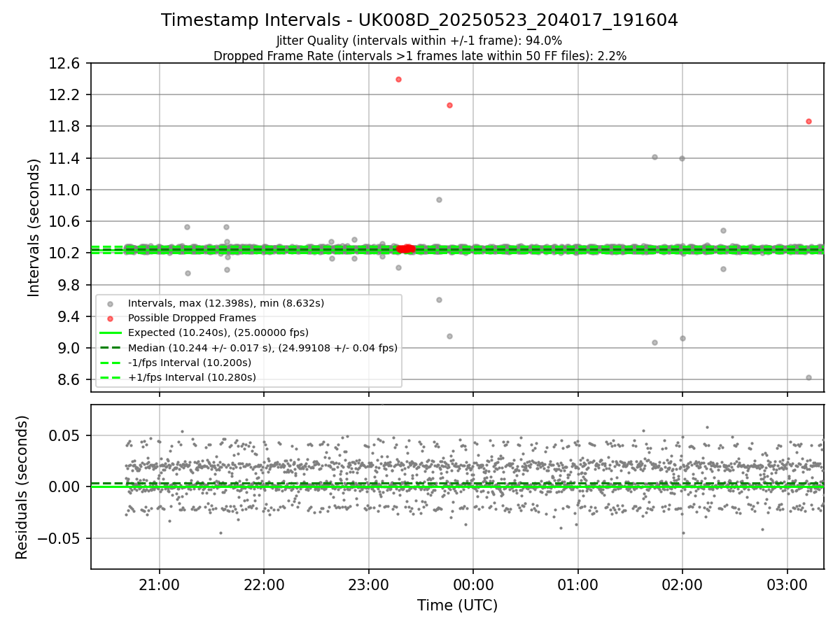Click the 'Jitter Quality' subtitle line showing 94.0%
The height and width of the screenshot is (630, 840).
pyautogui.click(x=419, y=41)
